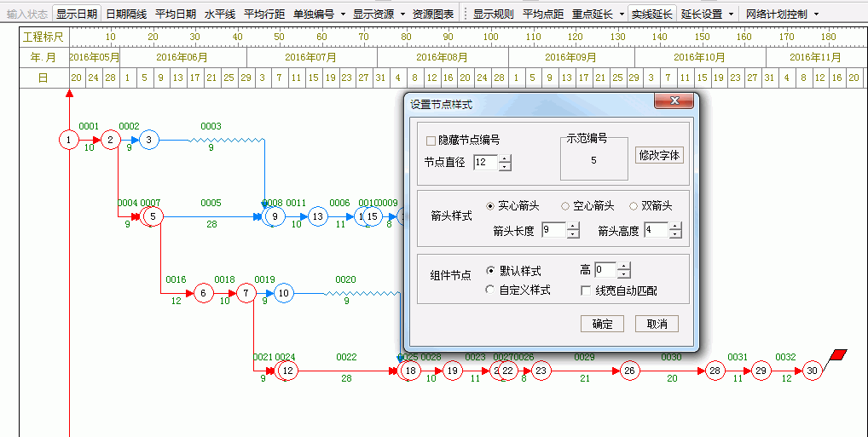868x437 pixels.
Task: Click the 延长设置 toolbar button
Action: click(x=702, y=14)
